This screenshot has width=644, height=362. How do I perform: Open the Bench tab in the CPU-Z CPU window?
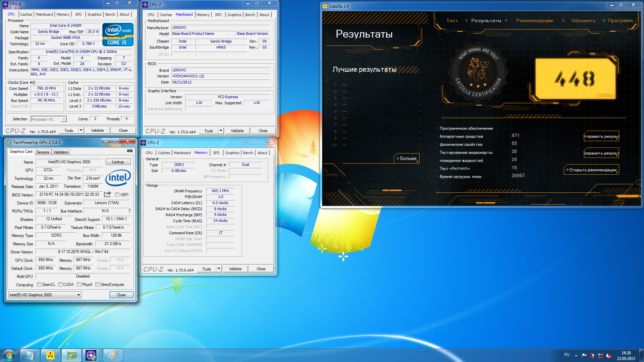(110, 14)
